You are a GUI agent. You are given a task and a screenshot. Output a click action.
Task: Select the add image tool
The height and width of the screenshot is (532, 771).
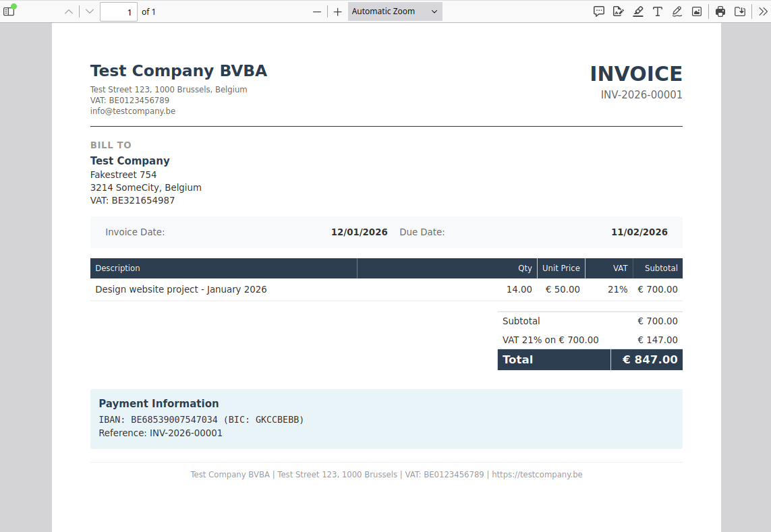697,11
